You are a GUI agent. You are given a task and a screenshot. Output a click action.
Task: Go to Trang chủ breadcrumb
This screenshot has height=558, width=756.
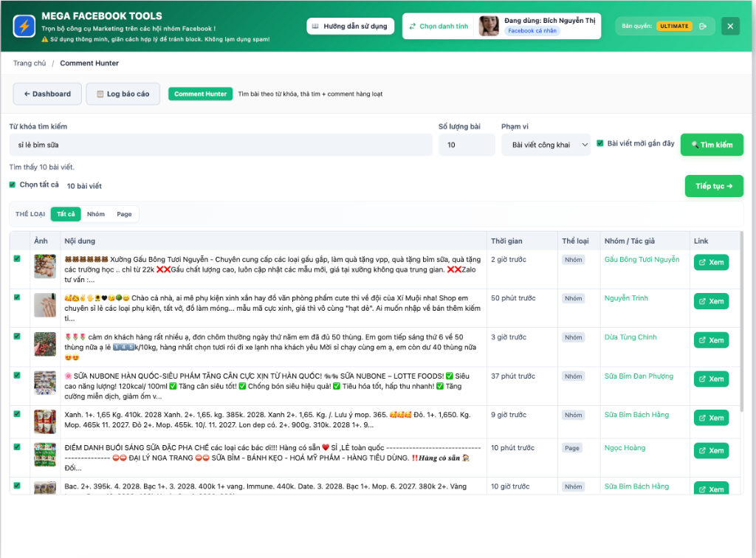pos(30,63)
